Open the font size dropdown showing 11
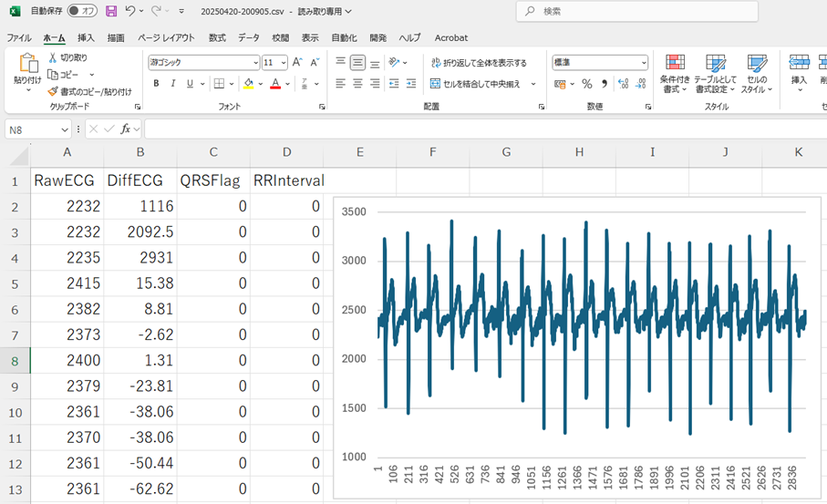 click(x=284, y=63)
